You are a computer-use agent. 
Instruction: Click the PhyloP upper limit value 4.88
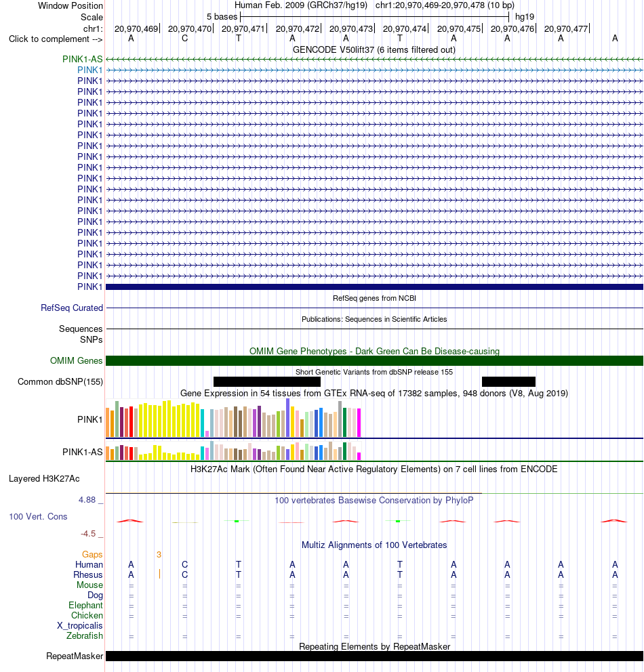[x=87, y=500]
